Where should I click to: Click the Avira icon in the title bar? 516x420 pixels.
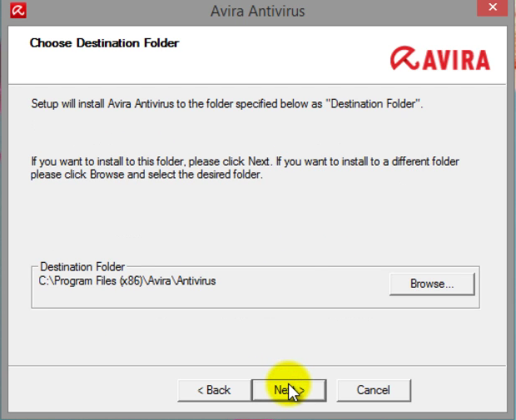tap(17, 11)
